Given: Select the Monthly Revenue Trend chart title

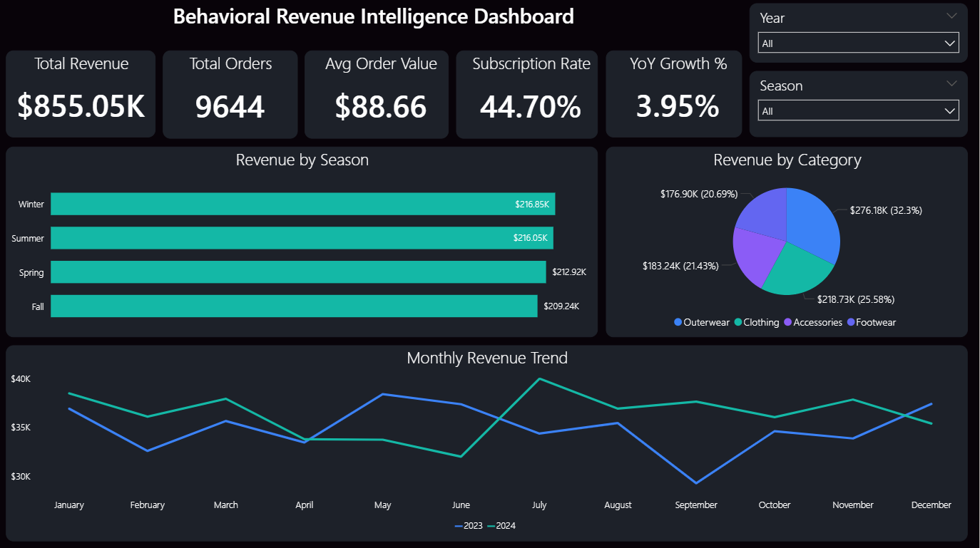Looking at the screenshot, I should tap(487, 358).
